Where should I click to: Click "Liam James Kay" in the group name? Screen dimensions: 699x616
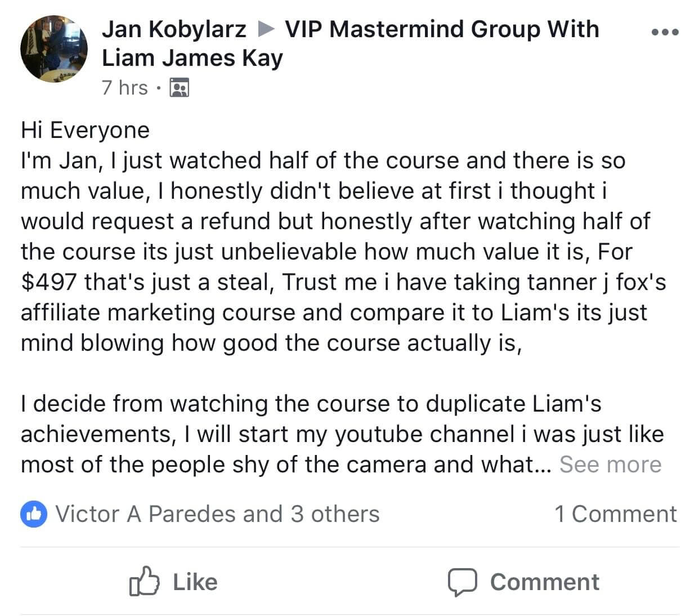[x=192, y=58]
